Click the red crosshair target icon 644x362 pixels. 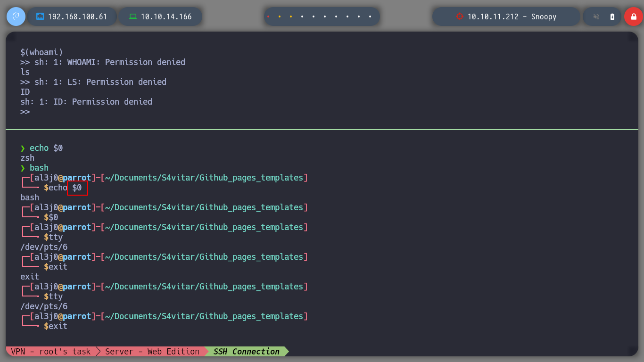click(460, 16)
